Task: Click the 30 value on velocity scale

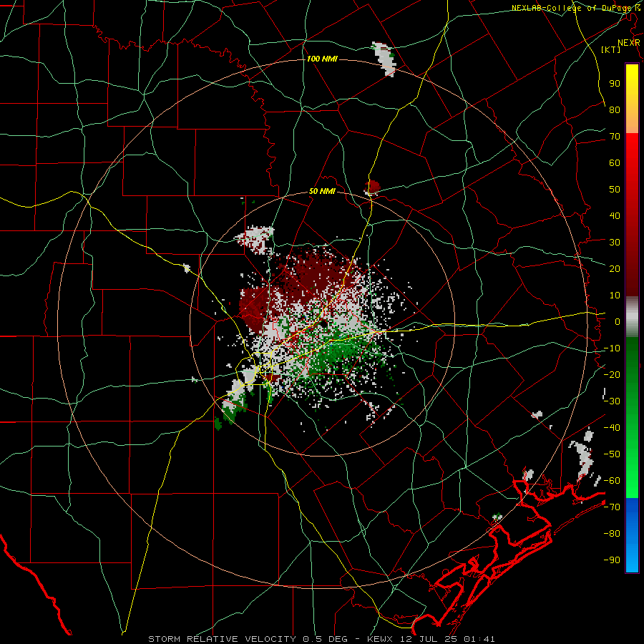Action: coord(615,243)
